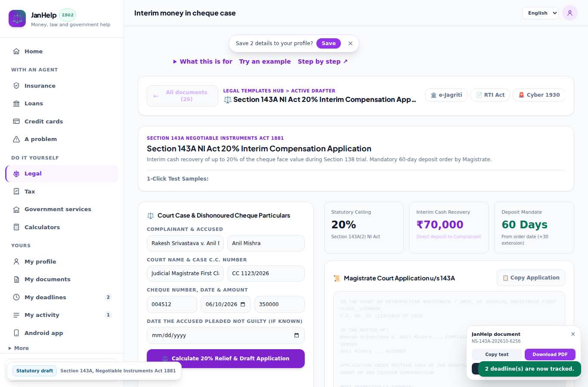Image resolution: width=588 pixels, height=387 pixels.
Task: Open Step by step link
Action: click(323, 61)
